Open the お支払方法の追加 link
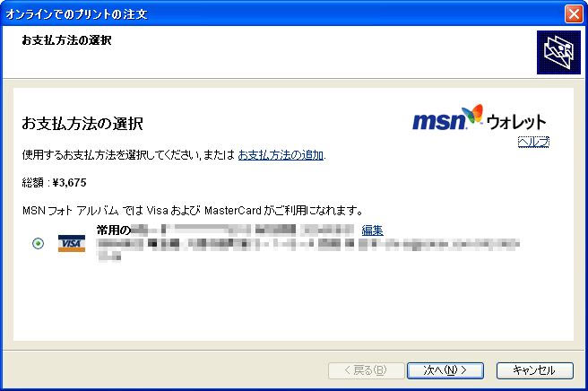The width and height of the screenshot is (588, 391). click(281, 154)
